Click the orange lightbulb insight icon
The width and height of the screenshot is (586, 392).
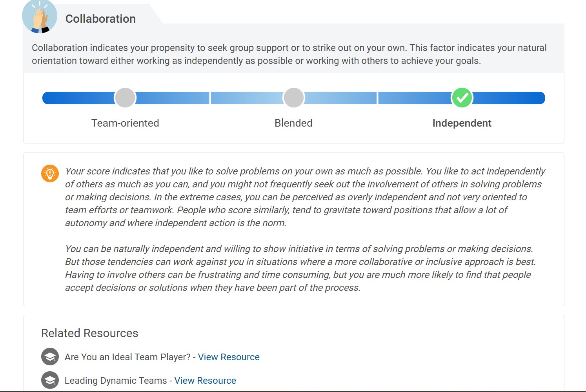point(50,173)
